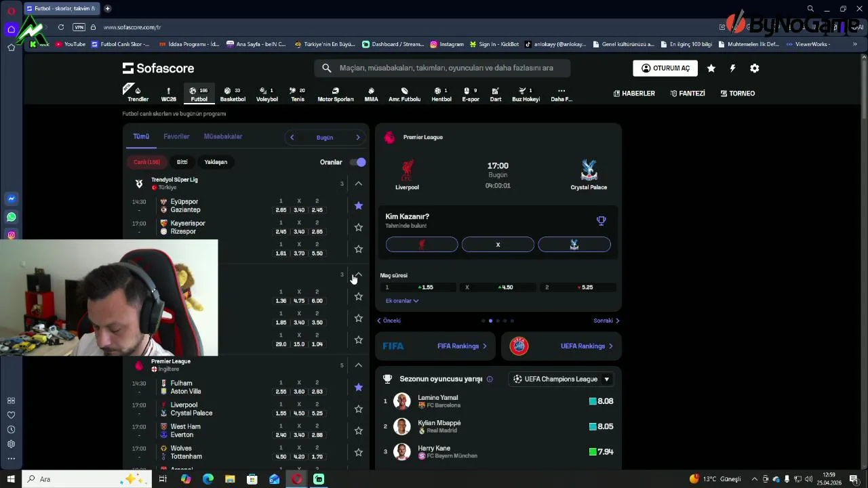Favorite the match with odds 1.61 3.70 5.50
This screenshot has height=488, width=868.
[359, 249]
